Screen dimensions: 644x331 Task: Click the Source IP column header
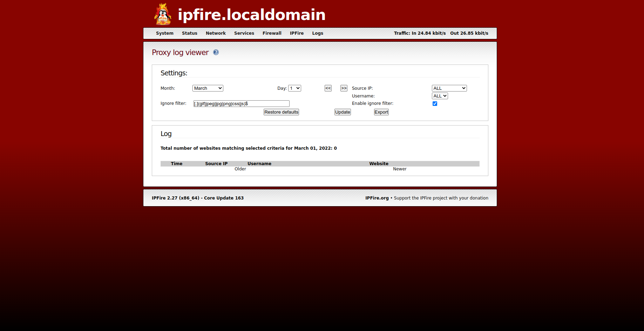(216, 164)
